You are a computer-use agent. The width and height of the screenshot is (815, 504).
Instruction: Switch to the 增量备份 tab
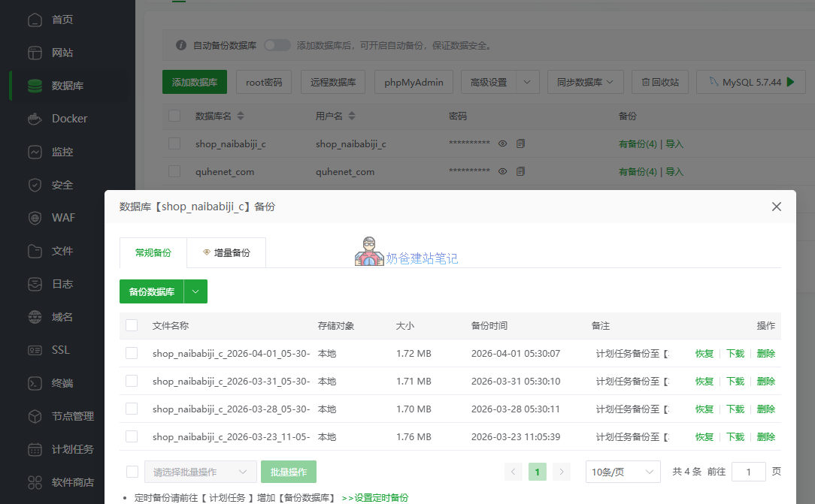pos(235,252)
